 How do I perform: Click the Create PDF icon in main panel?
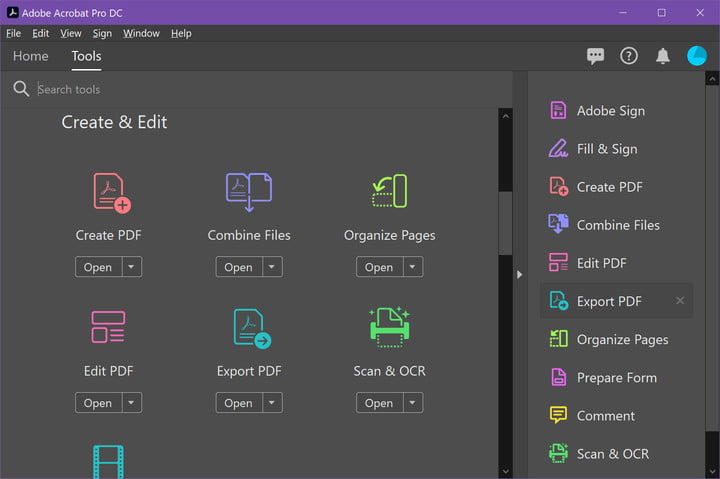coord(112,192)
